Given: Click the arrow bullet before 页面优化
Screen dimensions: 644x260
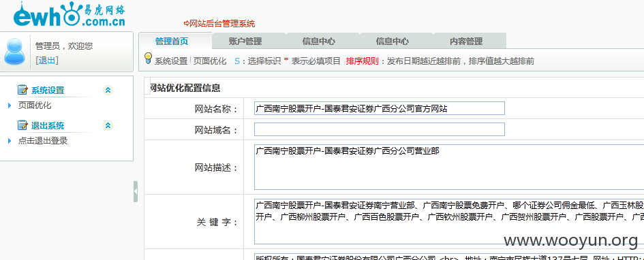Looking at the screenshot, I should [10, 105].
